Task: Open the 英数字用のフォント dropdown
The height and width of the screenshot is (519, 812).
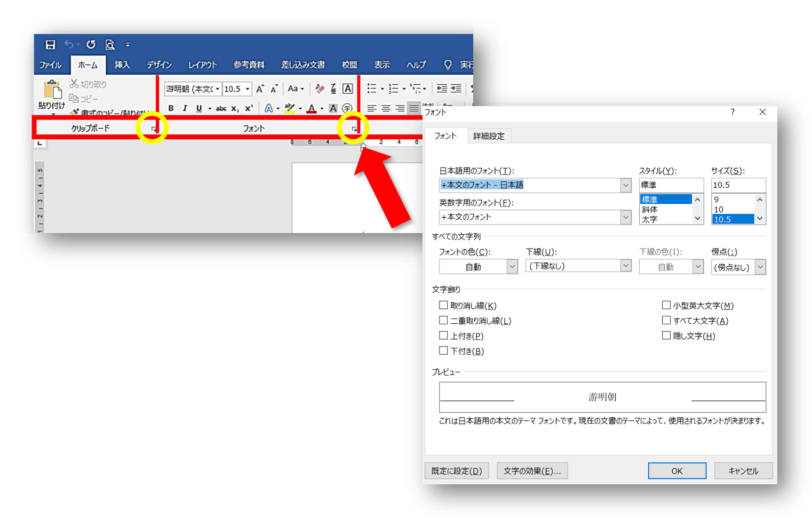Action: (x=626, y=217)
